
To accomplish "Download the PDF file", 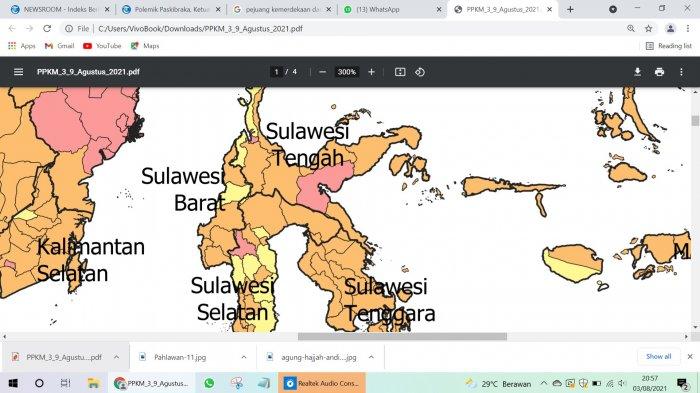I will (x=638, y=72).
